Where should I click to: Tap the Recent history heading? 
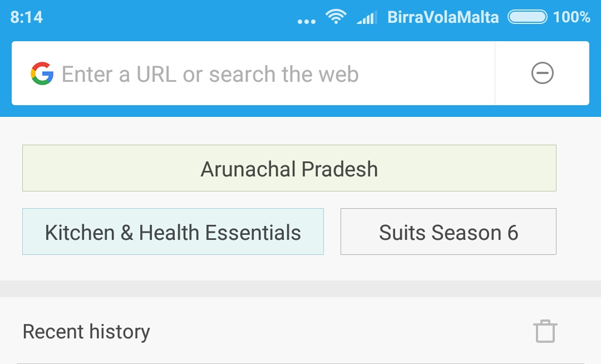(x=86, y=331)
